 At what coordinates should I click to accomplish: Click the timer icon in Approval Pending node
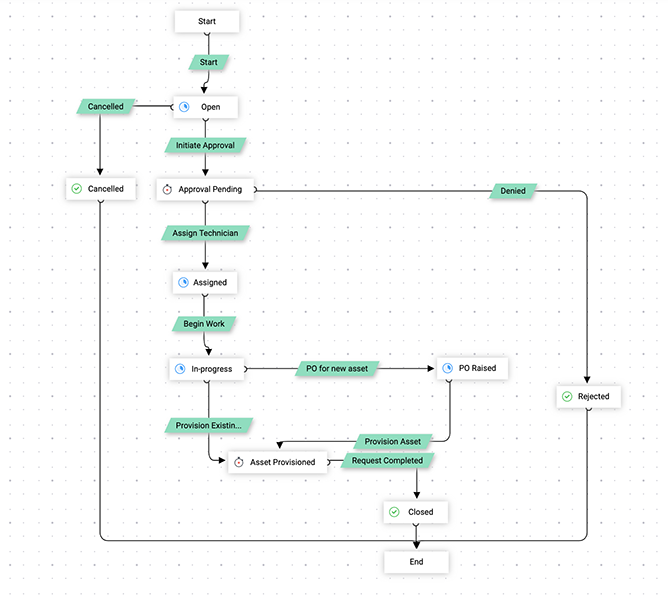pos(167,189)
